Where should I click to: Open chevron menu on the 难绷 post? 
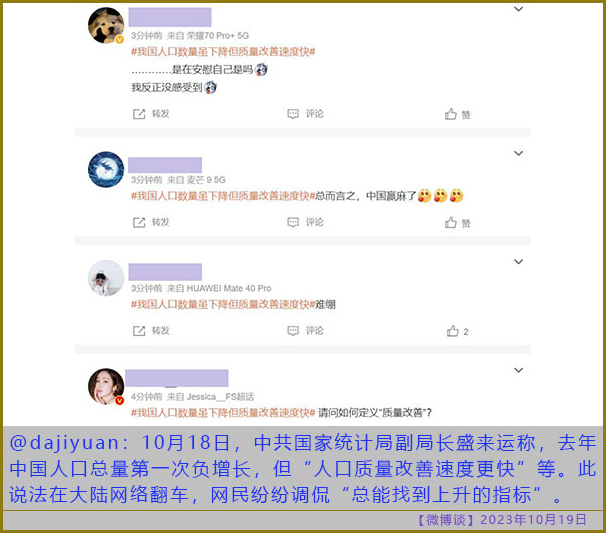click(x=519, y=262)
